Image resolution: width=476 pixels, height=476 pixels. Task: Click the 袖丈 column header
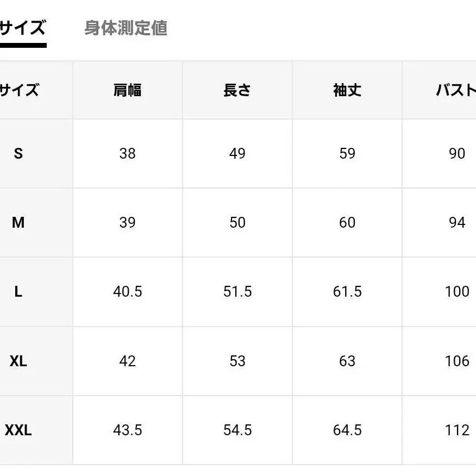[347, 90]
